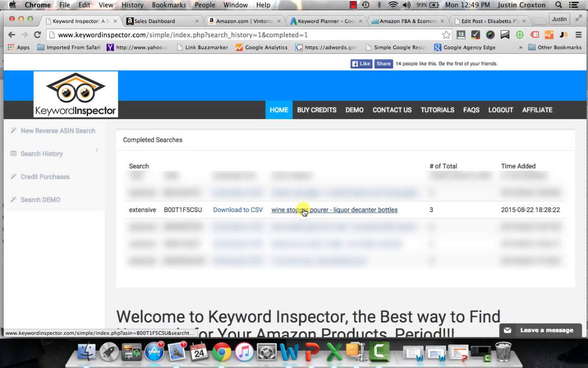
Task: Open the Other Bookmarks folder
Action: click(x=555, y=48)
